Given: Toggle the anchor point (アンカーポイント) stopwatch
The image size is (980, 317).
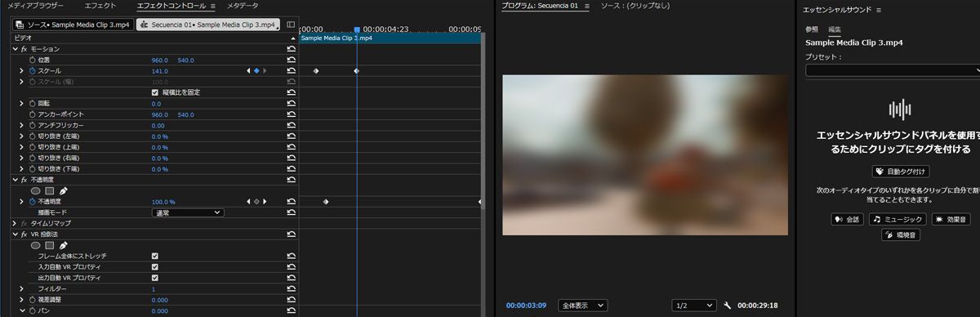Looking at the screenshot, I should pos(33,114).
